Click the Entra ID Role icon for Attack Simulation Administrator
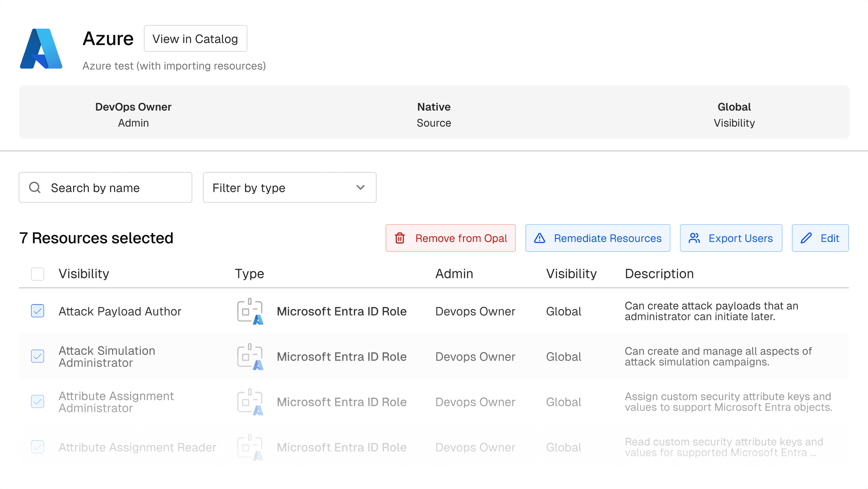Screen dimensions: 868x489 pyautogui.click(x=250, y=356)
